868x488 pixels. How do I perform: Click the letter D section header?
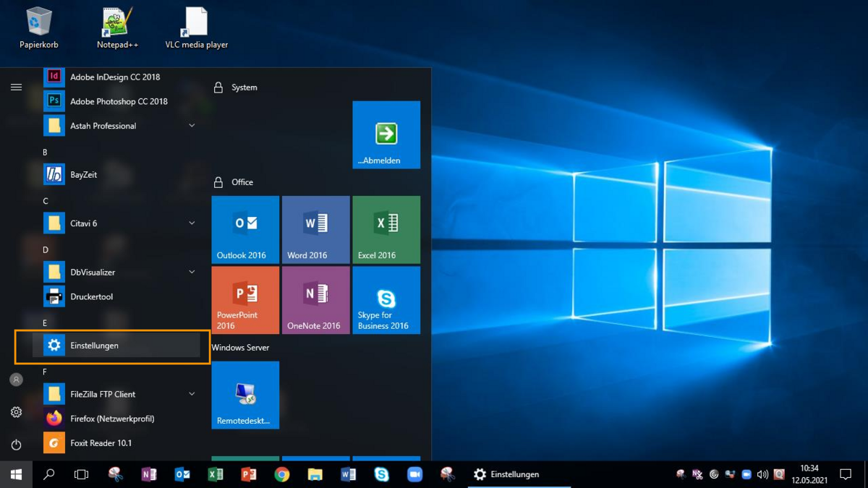point(45,250)
